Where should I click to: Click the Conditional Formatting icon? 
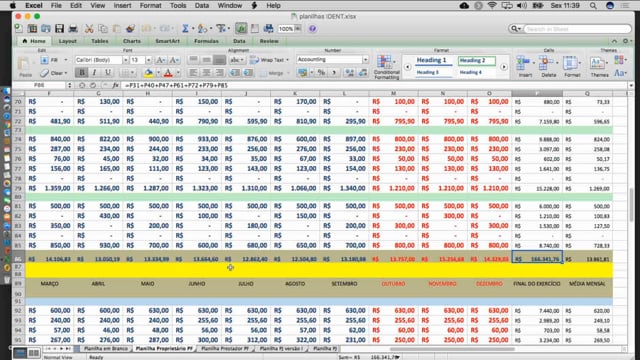point(386,67)
